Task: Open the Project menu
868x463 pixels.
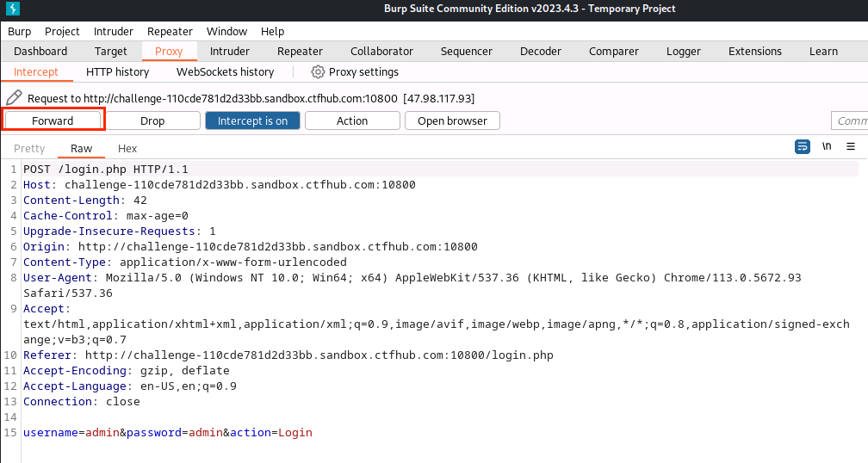Action: [62, 32]
